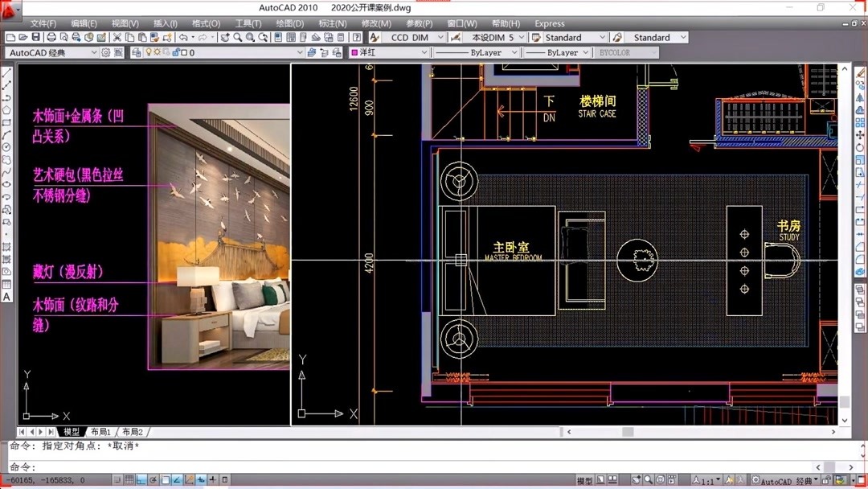Image resolution: width=868 pixels, height=489 pixels.
Task: Enable Object Snap in the status bar
Action: coord(165,479)
